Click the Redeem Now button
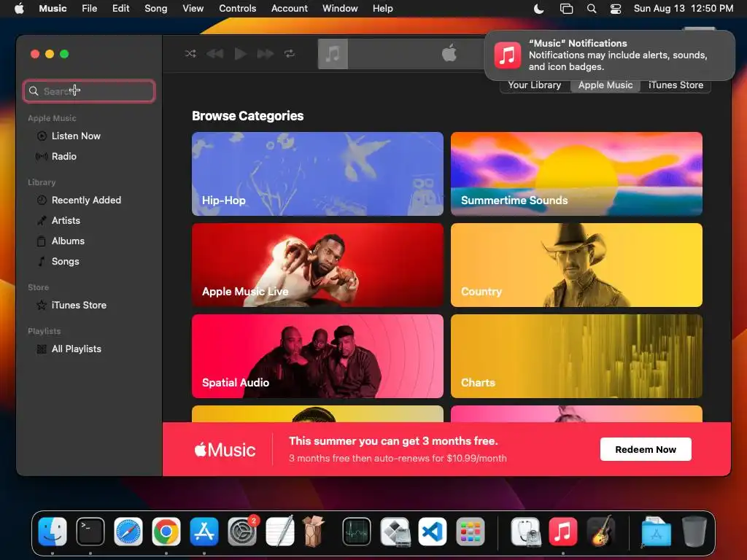This screenshot has width=747, height=560. (x=646, y=449)
